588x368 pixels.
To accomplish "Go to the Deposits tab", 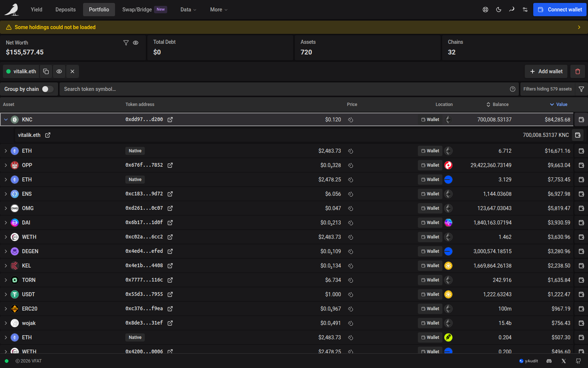I will point(65,10).
